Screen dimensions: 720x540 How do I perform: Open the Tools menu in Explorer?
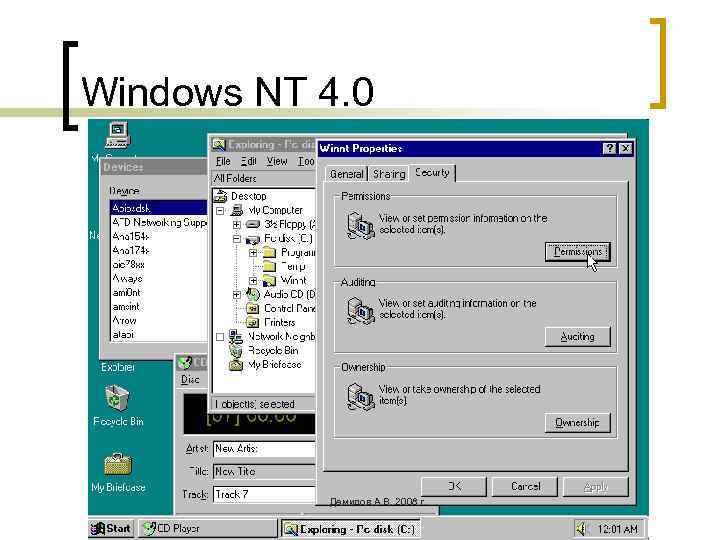306,161
